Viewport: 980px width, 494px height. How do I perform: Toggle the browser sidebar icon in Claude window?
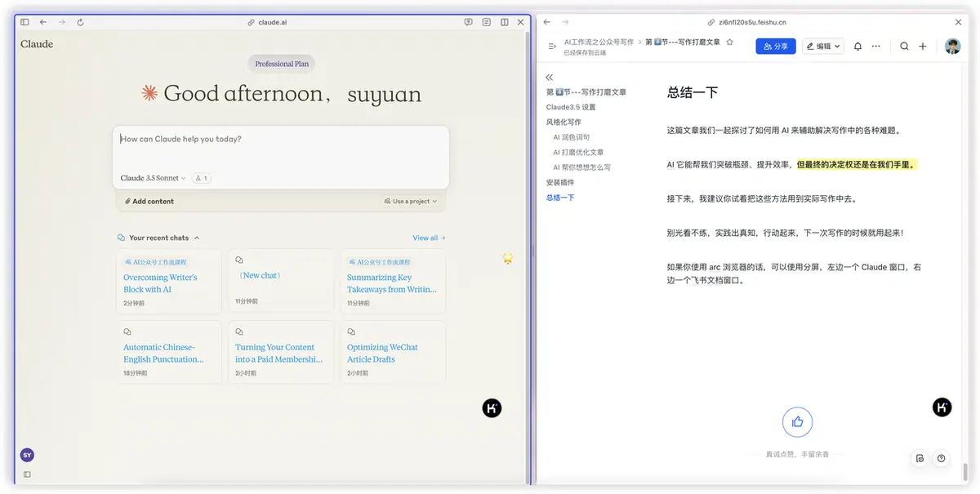[x=24, y=22]
